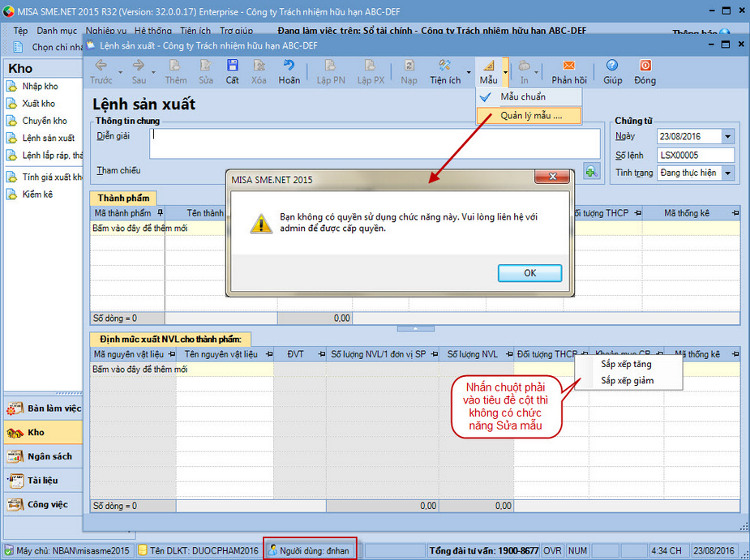Open the Ngày date dropdown
750x560 pixels.
727,136
